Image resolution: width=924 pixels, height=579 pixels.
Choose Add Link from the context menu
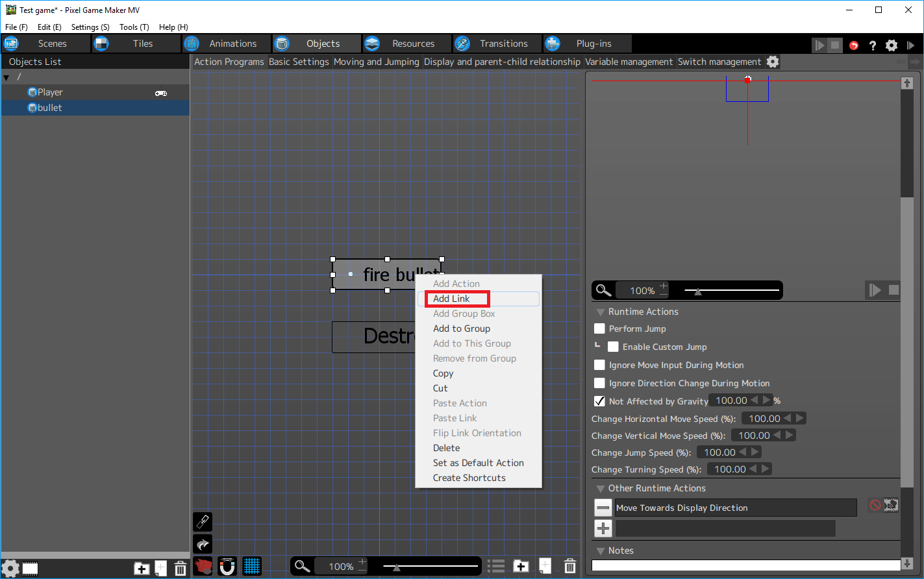pyautogui.click(x=452, y=299)
